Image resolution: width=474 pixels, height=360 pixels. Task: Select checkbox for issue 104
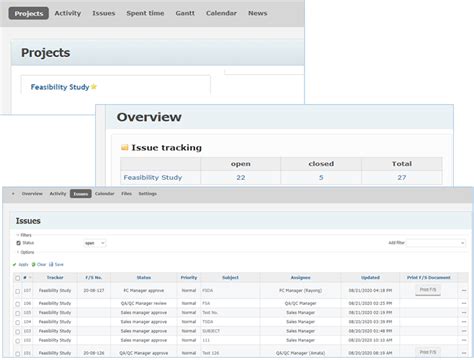18,323
